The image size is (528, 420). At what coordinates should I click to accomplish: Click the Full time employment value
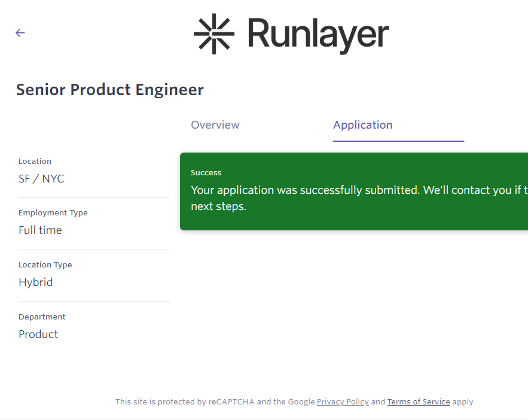(x=40, y=230)
